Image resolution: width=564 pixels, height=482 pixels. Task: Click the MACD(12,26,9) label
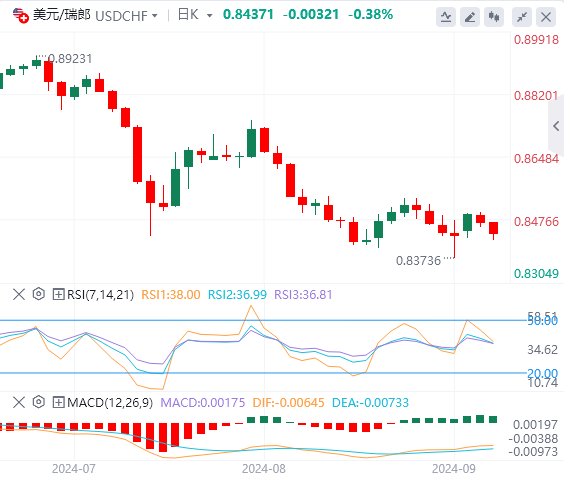point(110,403)
